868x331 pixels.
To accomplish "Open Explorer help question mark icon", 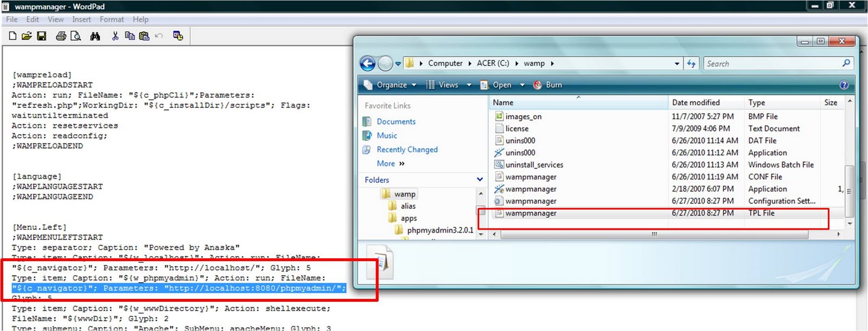I will pyautogui.click(x=844, y=85).
